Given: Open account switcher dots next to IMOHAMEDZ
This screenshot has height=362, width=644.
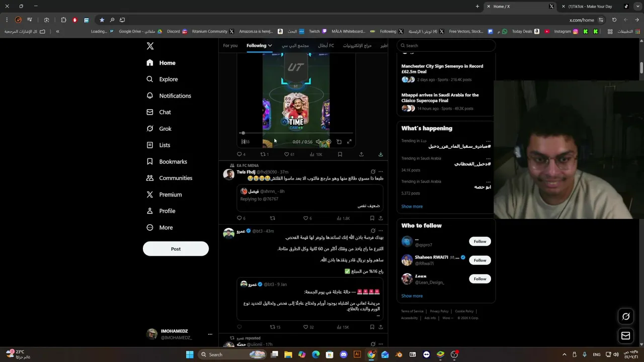Looking at the screenshot, I should [x=210, y=334].
